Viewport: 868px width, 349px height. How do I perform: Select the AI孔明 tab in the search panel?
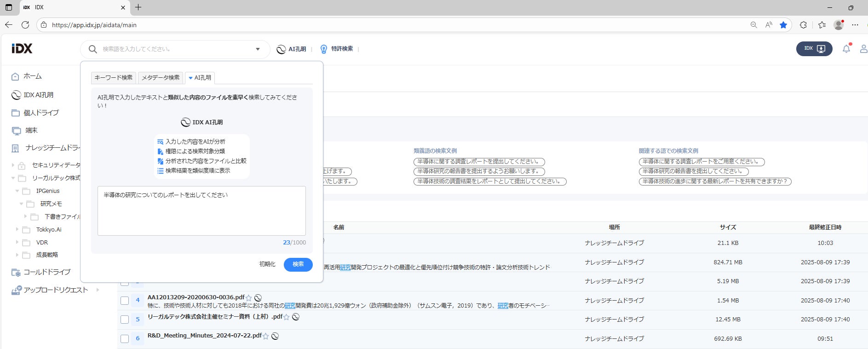[x=200, y=78]
